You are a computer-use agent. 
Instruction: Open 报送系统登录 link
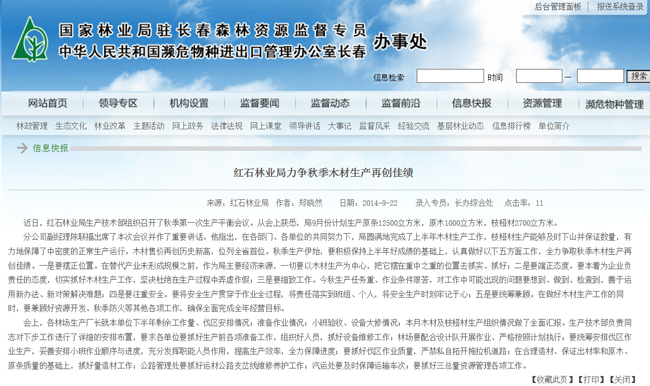[x=620, y=7]
